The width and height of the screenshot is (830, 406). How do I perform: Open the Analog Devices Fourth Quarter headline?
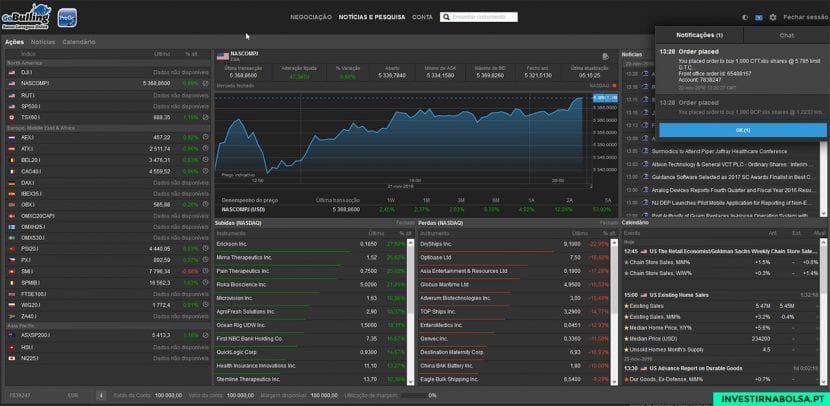(x=736, y=190)
